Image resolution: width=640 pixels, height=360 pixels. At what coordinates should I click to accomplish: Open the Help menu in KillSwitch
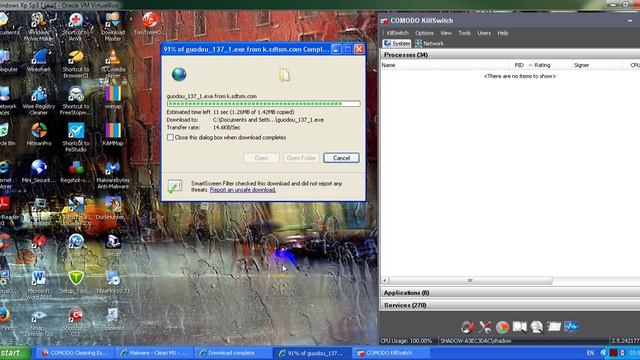click(x=503, y=33)
